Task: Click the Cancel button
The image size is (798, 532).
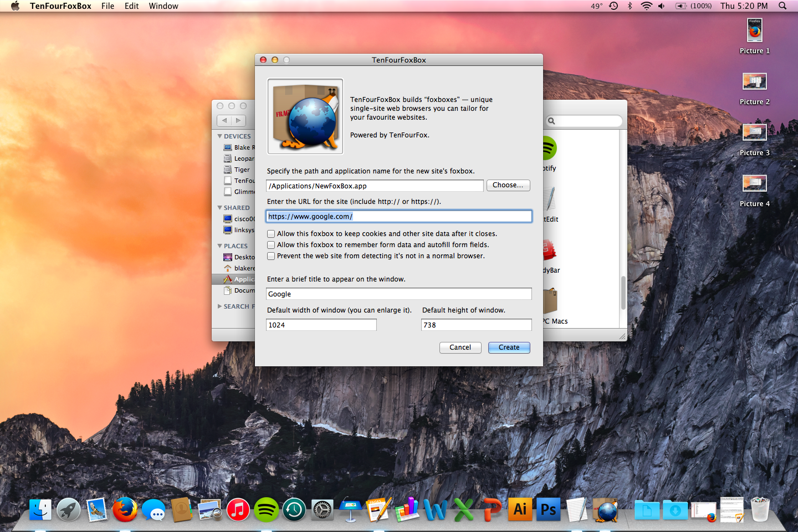Action: click(x=460, y=347)
